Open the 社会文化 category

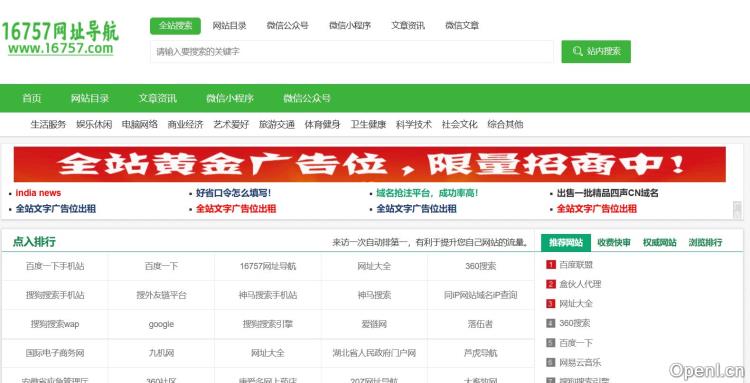pyautogui.click(x=460, y=125)
